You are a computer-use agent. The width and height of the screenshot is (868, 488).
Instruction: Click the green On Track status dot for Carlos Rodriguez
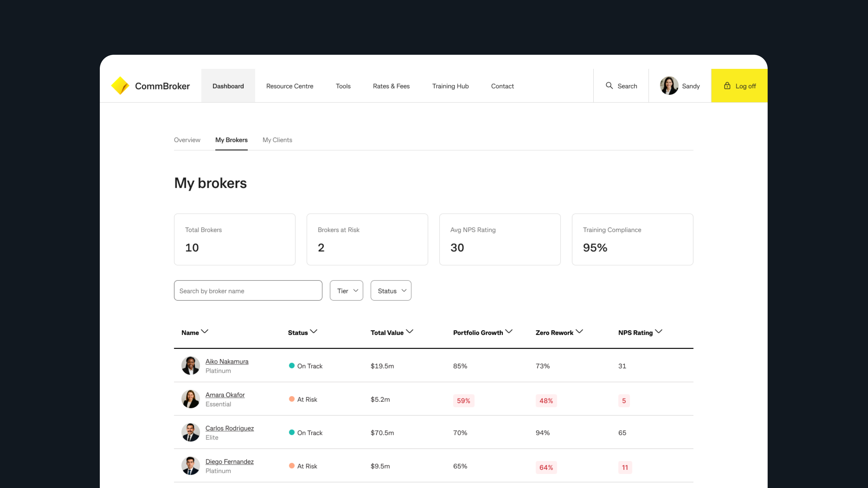[x=292, y=433]
